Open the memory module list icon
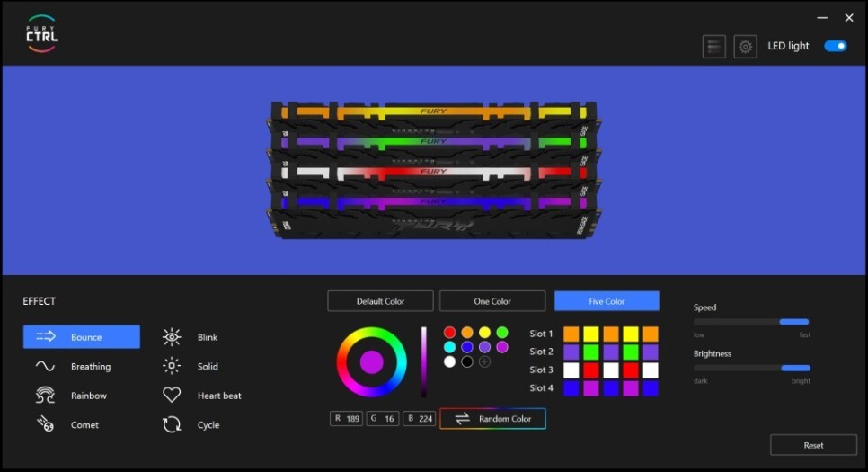Screen dimensions: 868x472 (714, 47)
